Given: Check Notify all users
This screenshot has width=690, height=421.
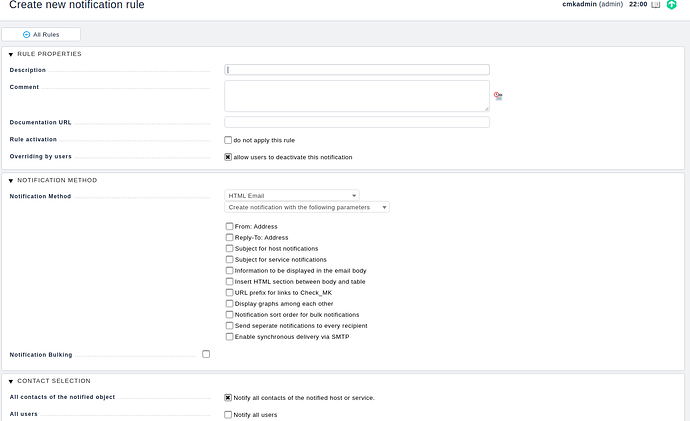Looking at the screenshot, I should click(x=228, y=414).
